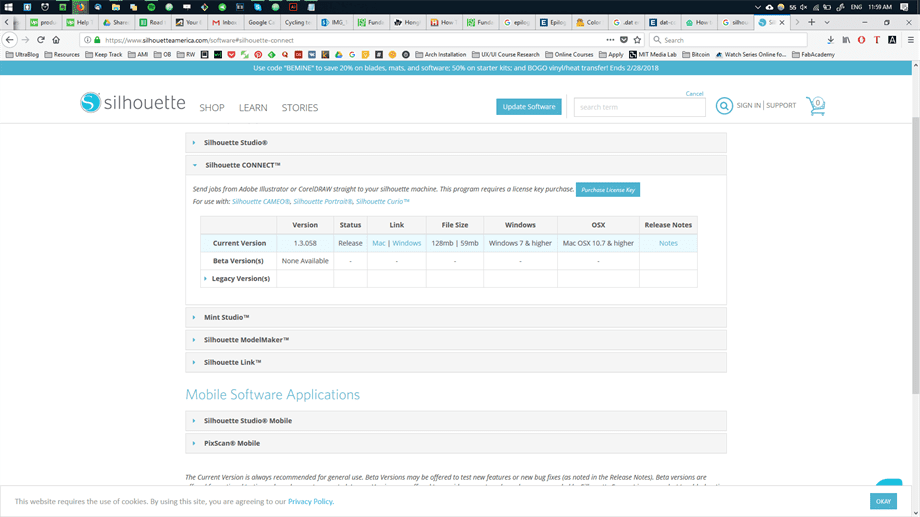920x517 pixels.
Task: Click the SIGN IN link
Action: click(x=749, y=106)
